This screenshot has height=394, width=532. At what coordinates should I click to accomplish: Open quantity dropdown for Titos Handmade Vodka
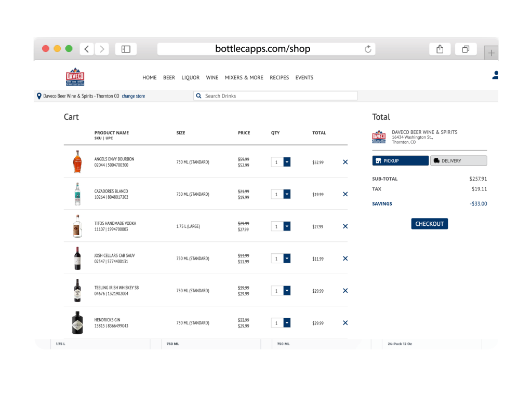(x=287, y=226)
